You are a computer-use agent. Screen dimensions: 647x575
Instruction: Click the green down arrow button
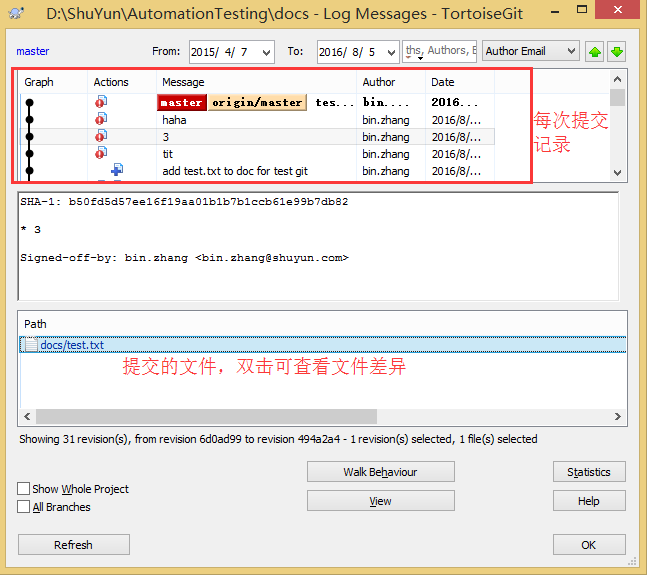(x=617, y=52)
